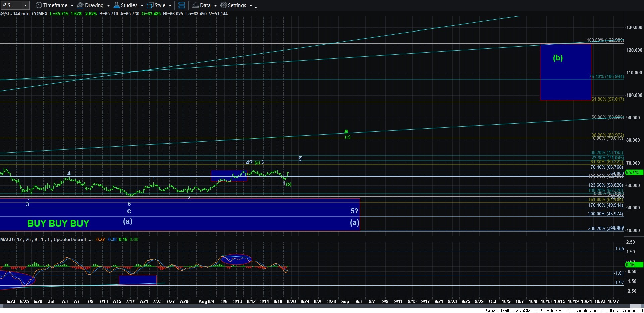Click the @SI - 144 min COMEX chart title

(24, 14)
